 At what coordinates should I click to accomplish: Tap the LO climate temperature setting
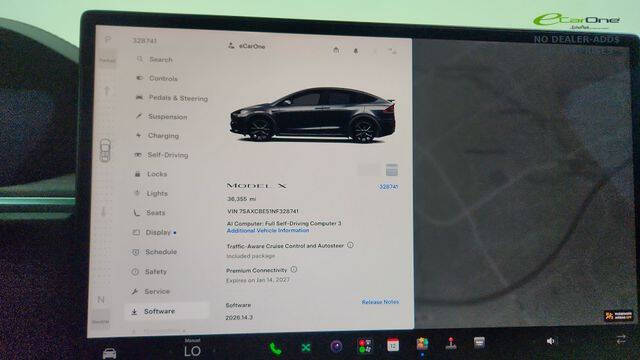(192, 351)
